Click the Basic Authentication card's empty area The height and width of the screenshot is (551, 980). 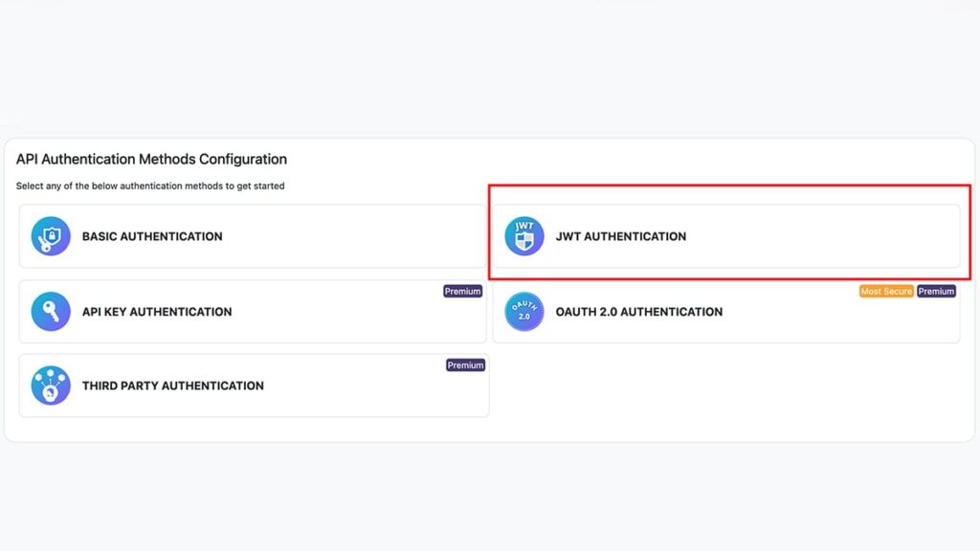pyautogui.click(x=350, y=237)
